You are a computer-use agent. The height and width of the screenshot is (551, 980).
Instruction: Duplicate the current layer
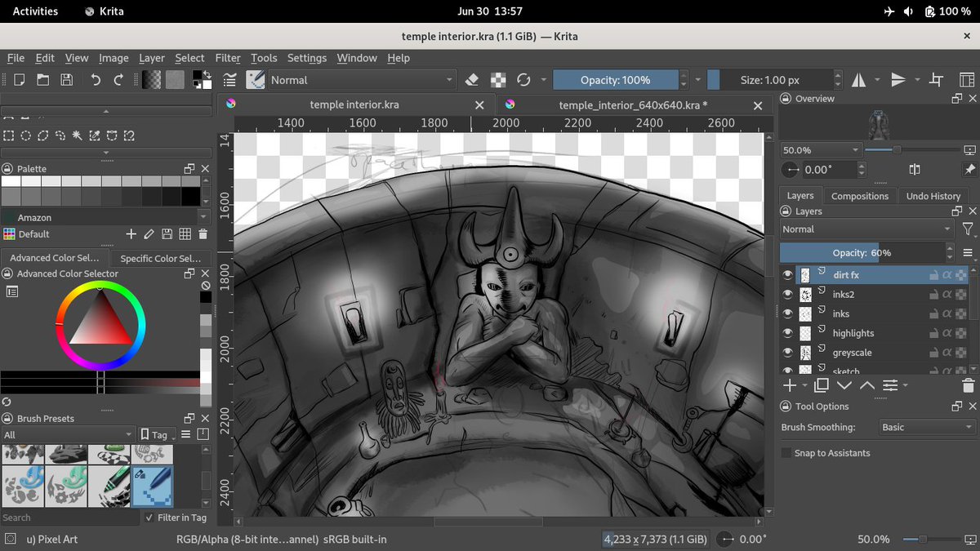pos(822,385)
